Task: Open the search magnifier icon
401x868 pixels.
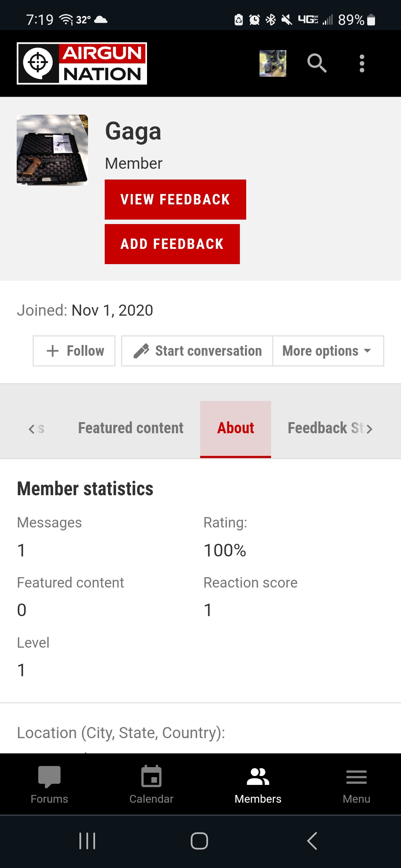Action: 317,63
